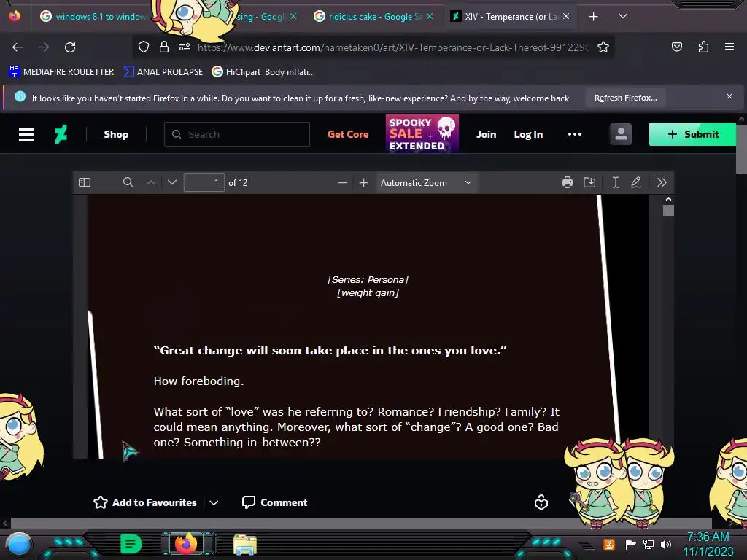This screenshot has width=747, height=560.
Task: Close the ridiclus cake tab
Action: point(430,16)
